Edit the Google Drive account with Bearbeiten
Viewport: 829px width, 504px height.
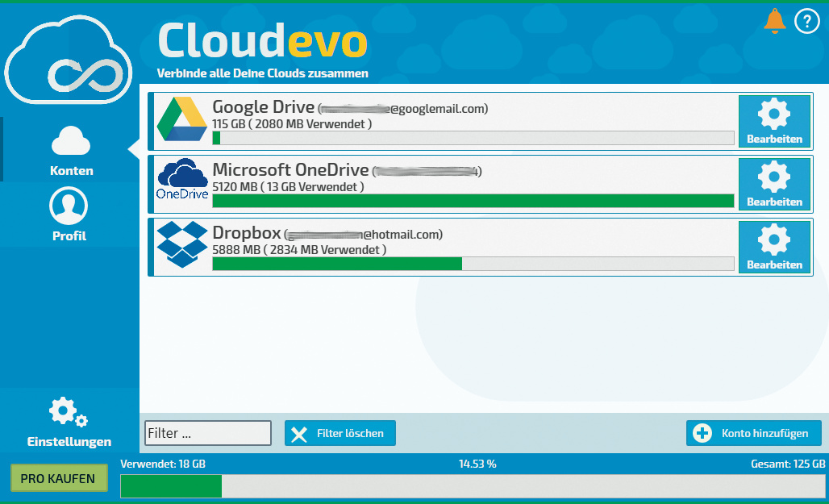[x=774, y=121]
